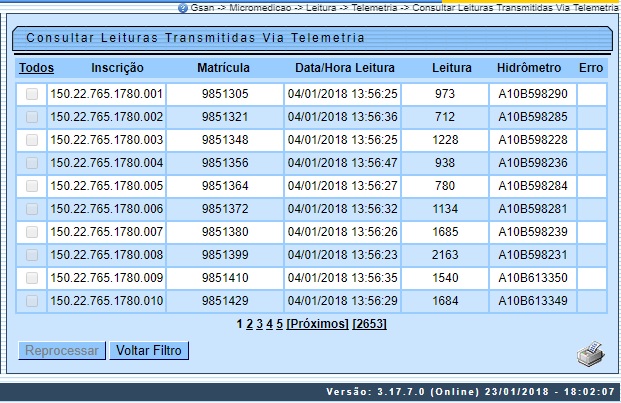Select matrícula cell 9851364
This screenshot has width=621, height=403.
coord(225,186)
